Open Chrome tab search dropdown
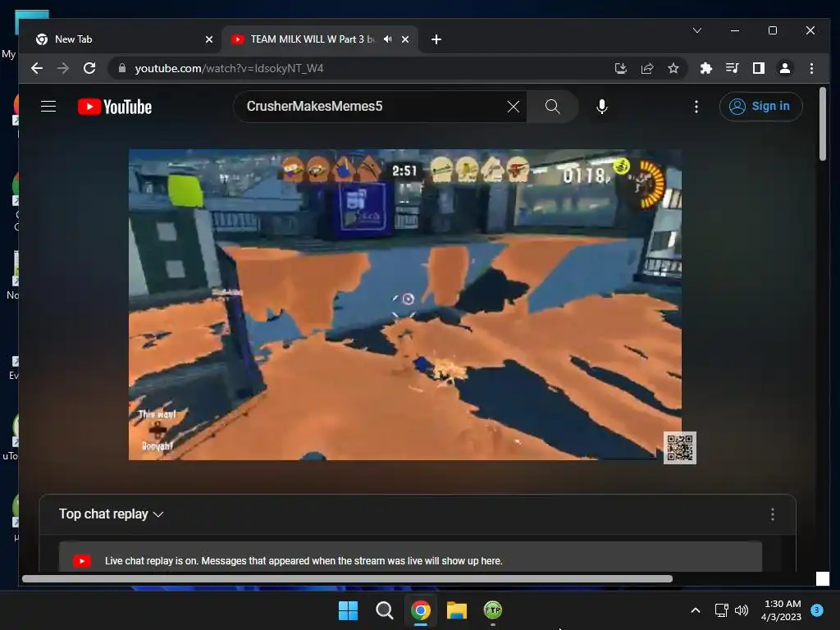840x630 pixels. (697, 30)
